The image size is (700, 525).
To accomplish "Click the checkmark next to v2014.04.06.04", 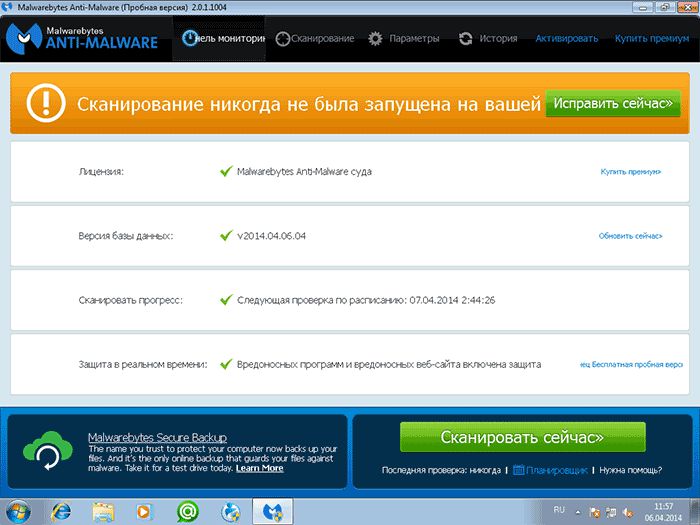I will point(226,235).
